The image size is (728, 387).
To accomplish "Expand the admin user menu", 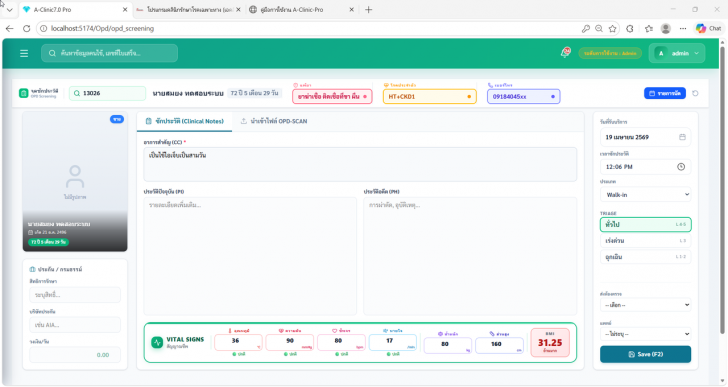I will 677,53.
